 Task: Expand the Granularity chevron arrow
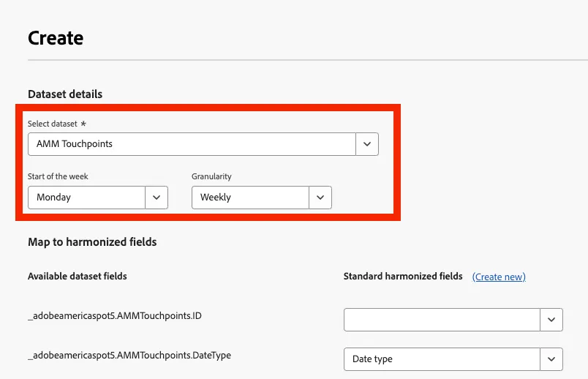tap(320, 198)
